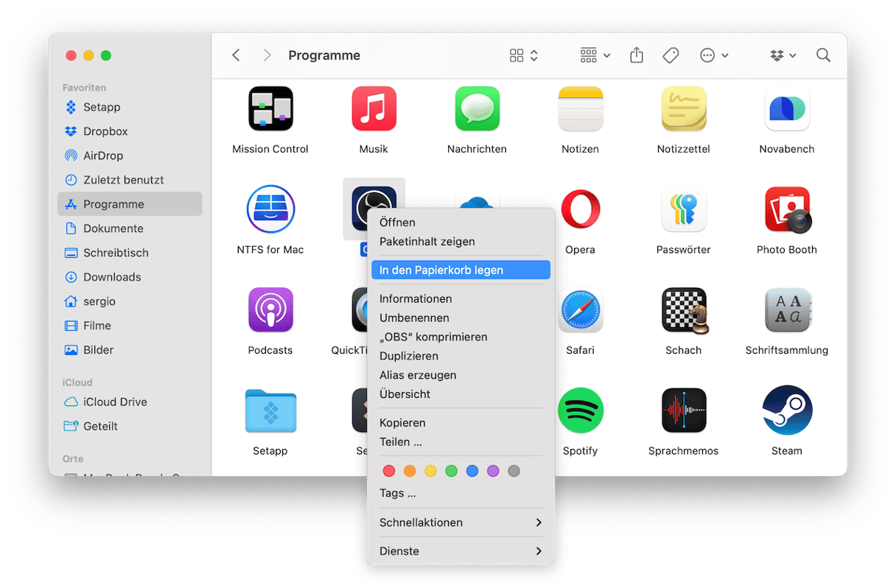Screen dimensions: 896x588
Task: Click the Photo Booth icon
Action: tap(786, 210)
